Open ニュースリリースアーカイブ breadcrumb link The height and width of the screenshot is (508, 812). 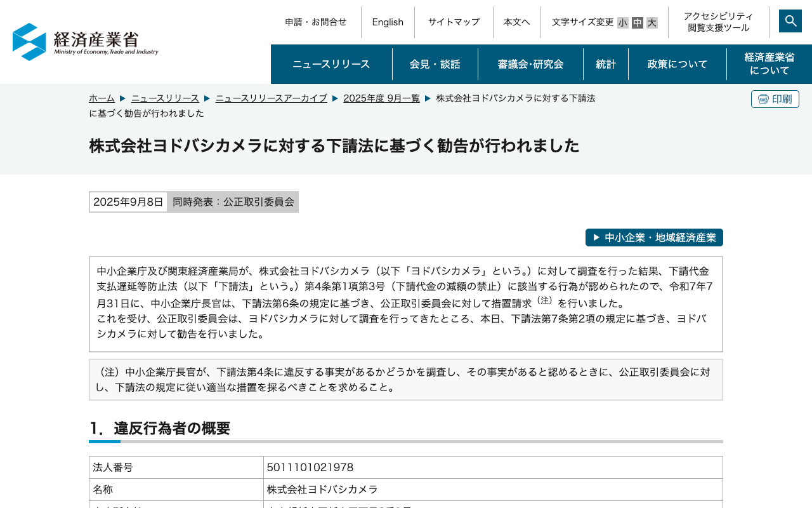[x=272, y=98]
